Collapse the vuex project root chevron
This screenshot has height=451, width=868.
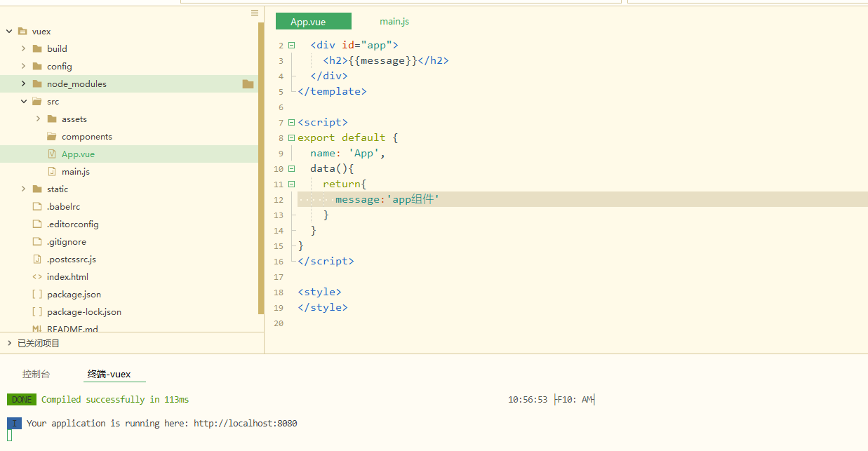point(9,32)
